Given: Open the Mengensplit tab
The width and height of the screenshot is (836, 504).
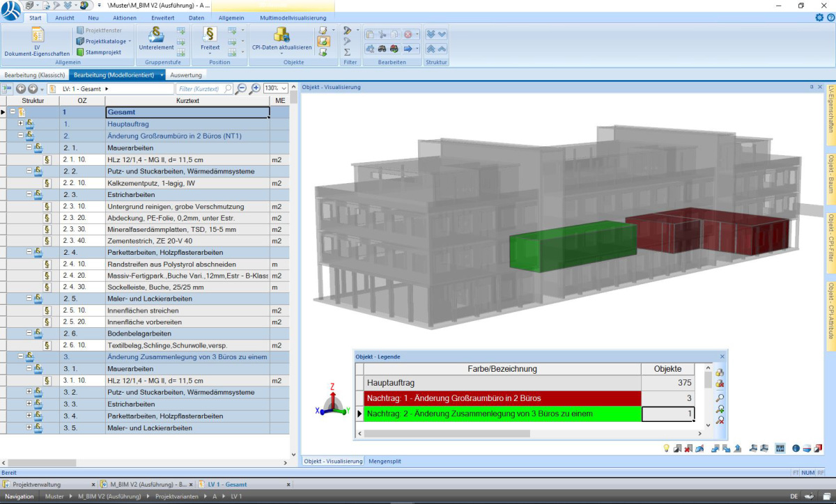Looking at the screenshot, I should [385, 460].
